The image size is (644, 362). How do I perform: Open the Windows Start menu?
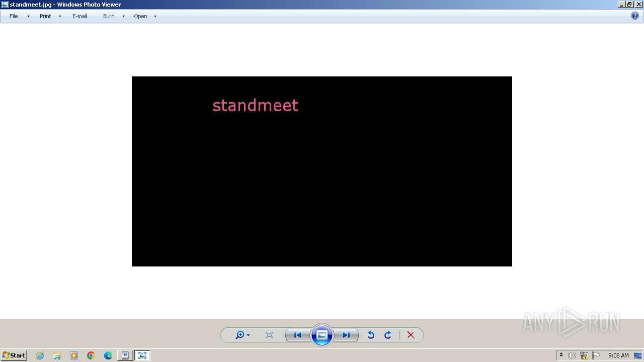[14, 355]
